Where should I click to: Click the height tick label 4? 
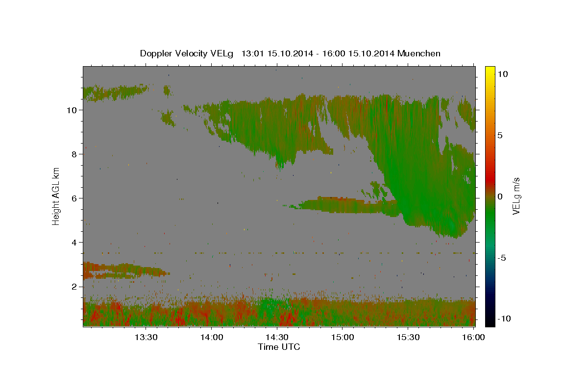[x=75, y=243]
